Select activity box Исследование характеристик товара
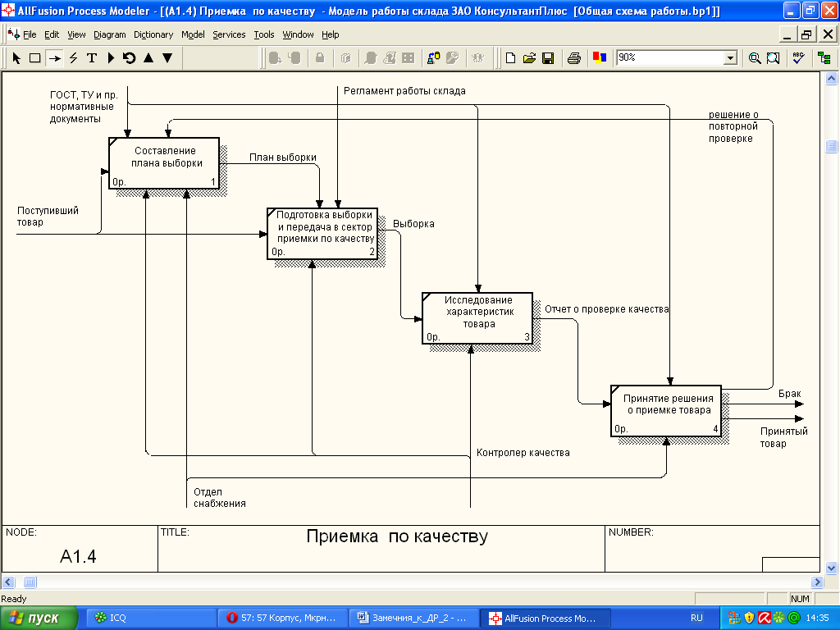This screenshot has width=840, height=630. coord(477,318)
